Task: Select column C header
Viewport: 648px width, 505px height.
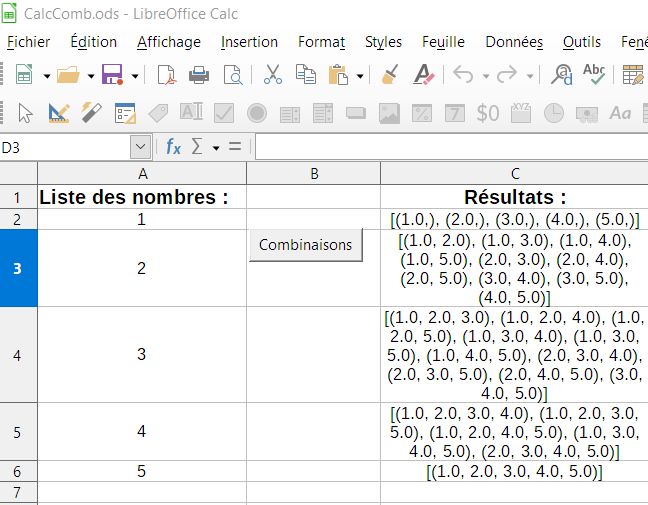Action: 514,173
